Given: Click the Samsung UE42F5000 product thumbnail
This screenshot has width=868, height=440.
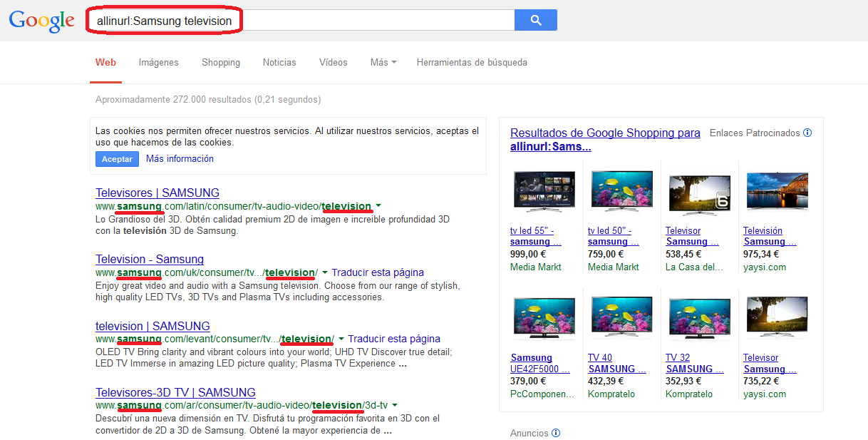Looking at the screenshot, I should [x=544, y=319].
